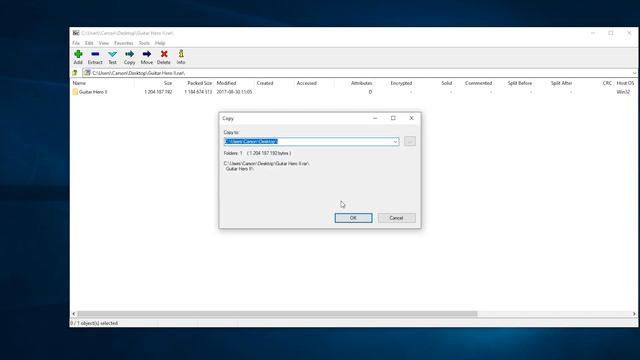Sort by Host OS column header
The width and height of the screenshot is (640, 360).
pos(625,83)
